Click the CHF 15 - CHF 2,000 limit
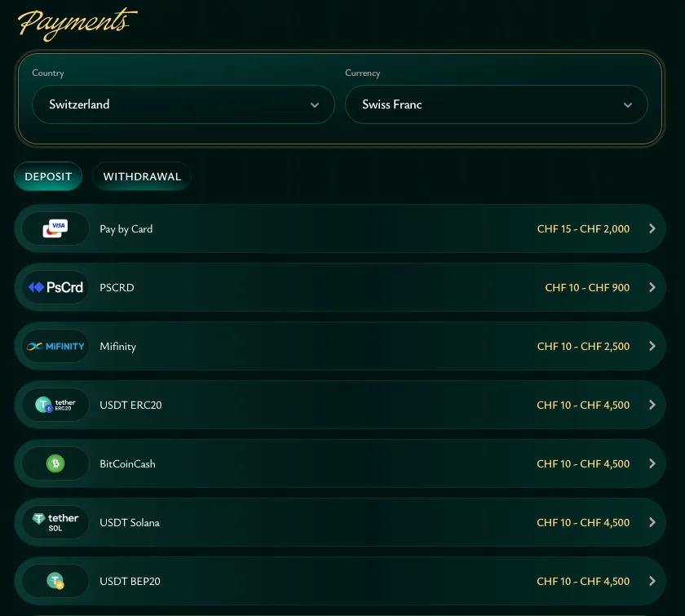Viewport: 685px width, 616px height. pos(583,229)
